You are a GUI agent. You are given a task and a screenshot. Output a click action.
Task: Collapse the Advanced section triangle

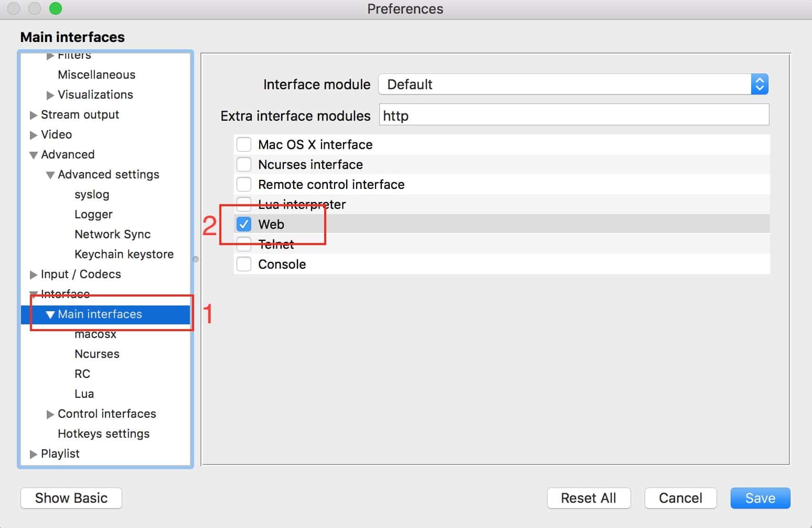(34, 155)
